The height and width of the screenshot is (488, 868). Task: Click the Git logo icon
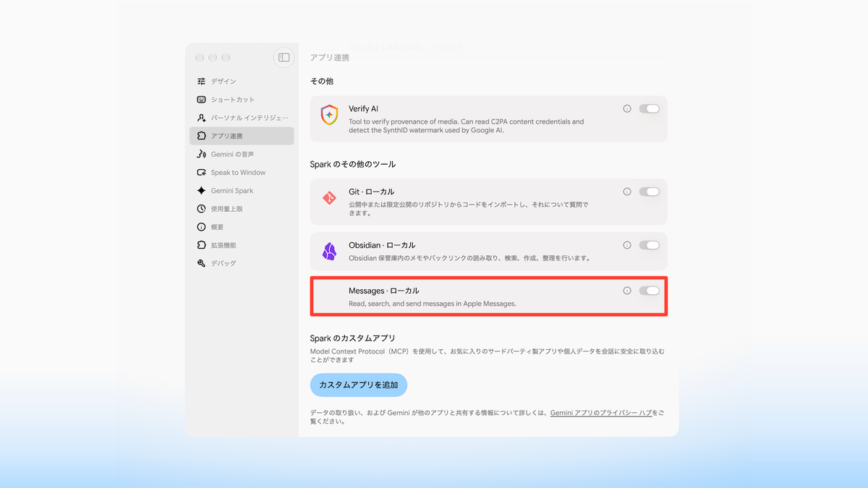329,197
